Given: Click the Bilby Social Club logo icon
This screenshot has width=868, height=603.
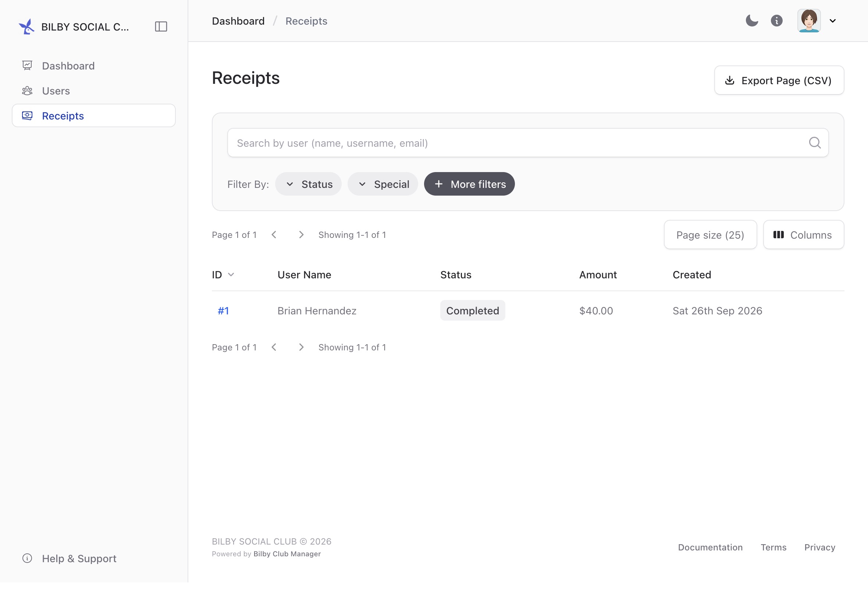Looking at the screenshot, I should [26, 26].
